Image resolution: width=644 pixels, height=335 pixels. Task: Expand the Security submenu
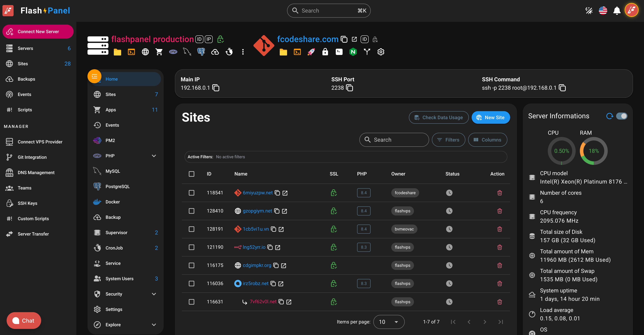click(x=154, y=294)
